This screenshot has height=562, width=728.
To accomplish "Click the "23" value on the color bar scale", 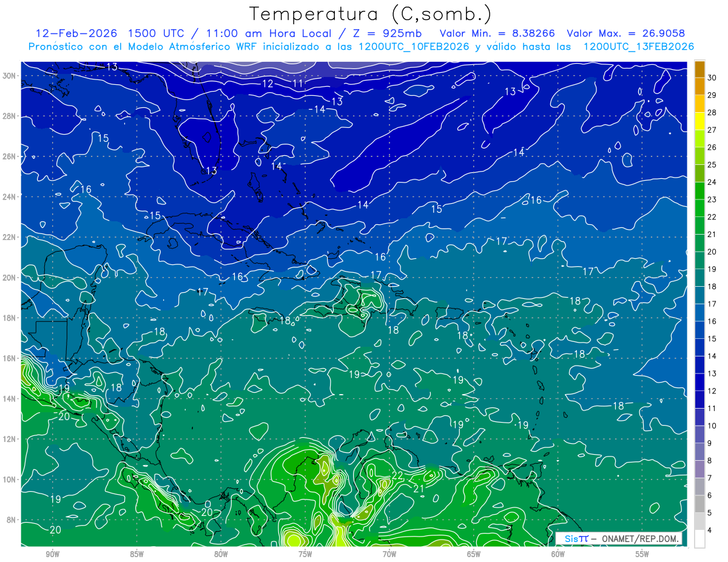I will coord(712,199).
